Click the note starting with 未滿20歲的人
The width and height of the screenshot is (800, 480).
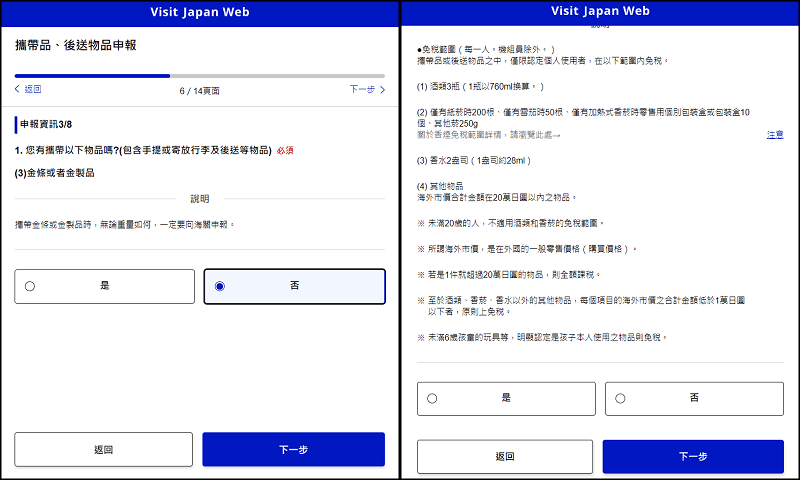pyautogui.click(x=511, y=223)
